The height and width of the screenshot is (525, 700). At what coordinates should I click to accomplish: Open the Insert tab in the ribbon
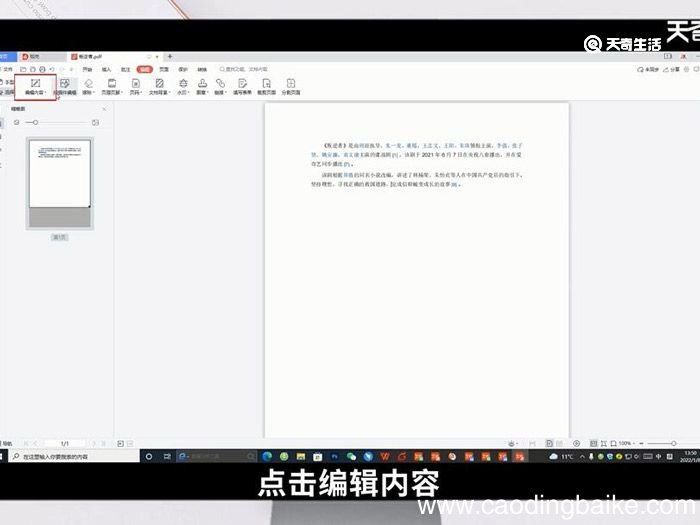[x=106, y=69]
